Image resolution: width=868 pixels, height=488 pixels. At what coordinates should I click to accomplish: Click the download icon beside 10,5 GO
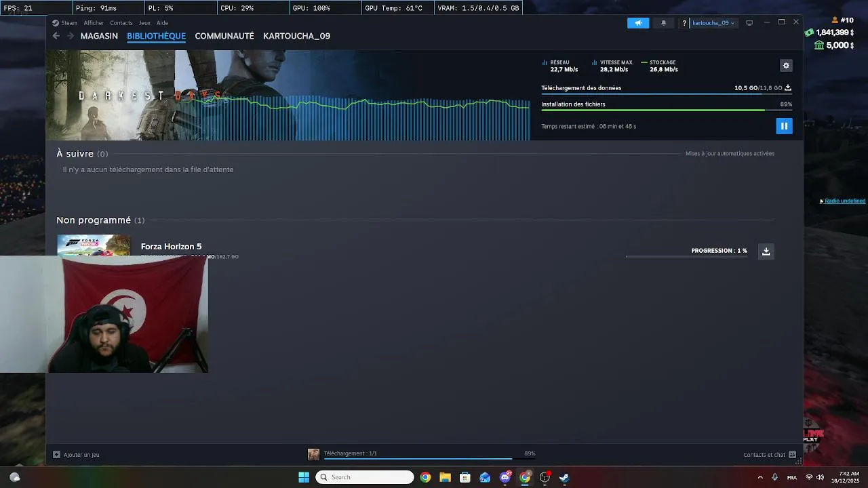788,88
